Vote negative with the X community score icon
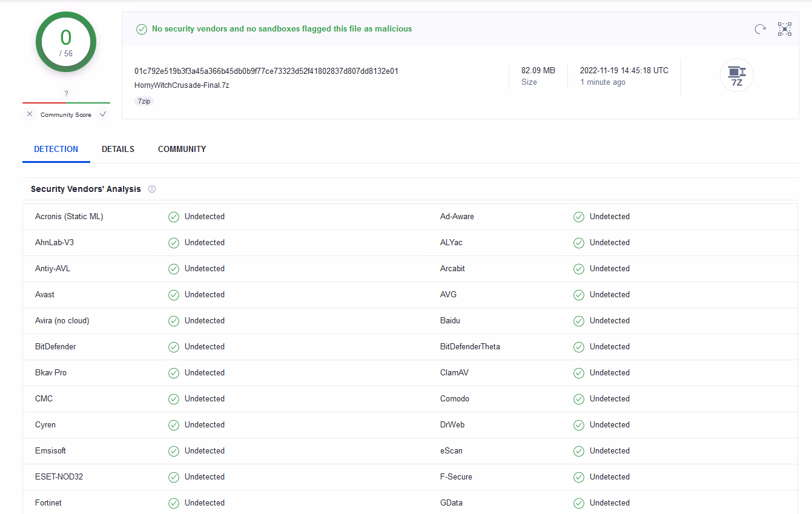Screen dimensions: 812x514 (x=30, y=114)
